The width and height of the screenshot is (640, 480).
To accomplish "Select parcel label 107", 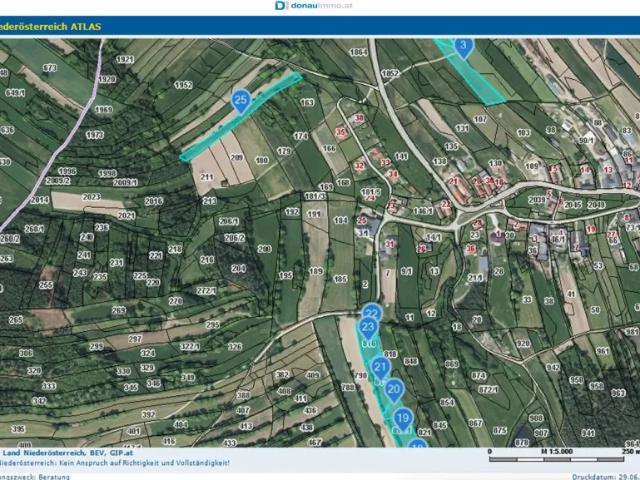I will [480, 120].
